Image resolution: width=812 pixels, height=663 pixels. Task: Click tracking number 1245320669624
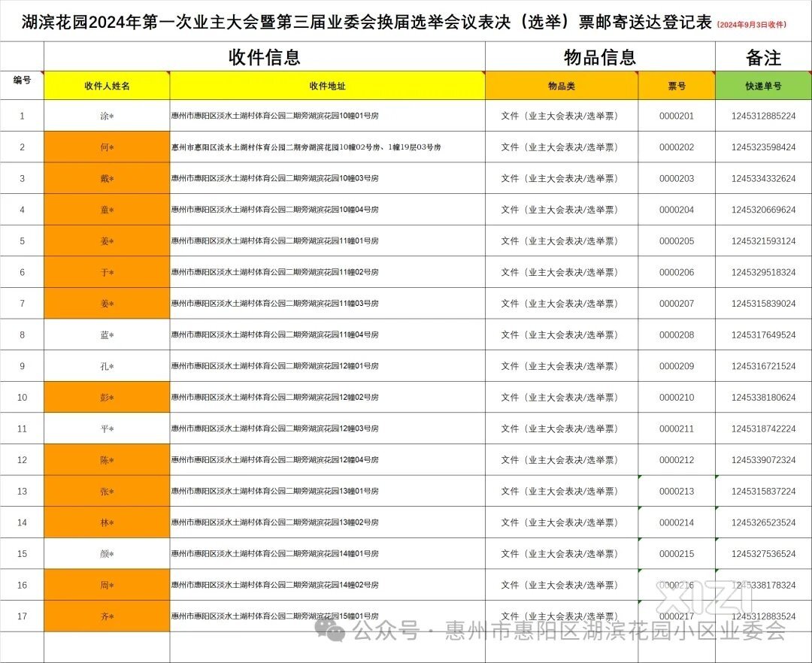763,210
